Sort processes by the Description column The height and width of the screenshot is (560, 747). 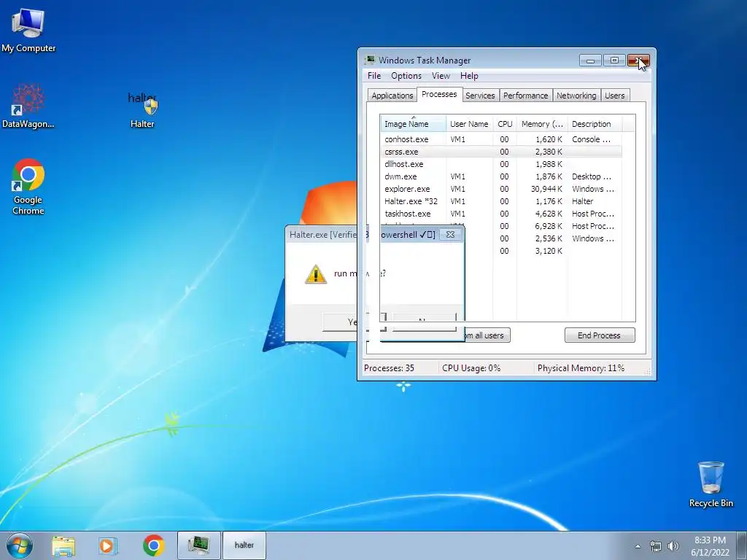595,124
